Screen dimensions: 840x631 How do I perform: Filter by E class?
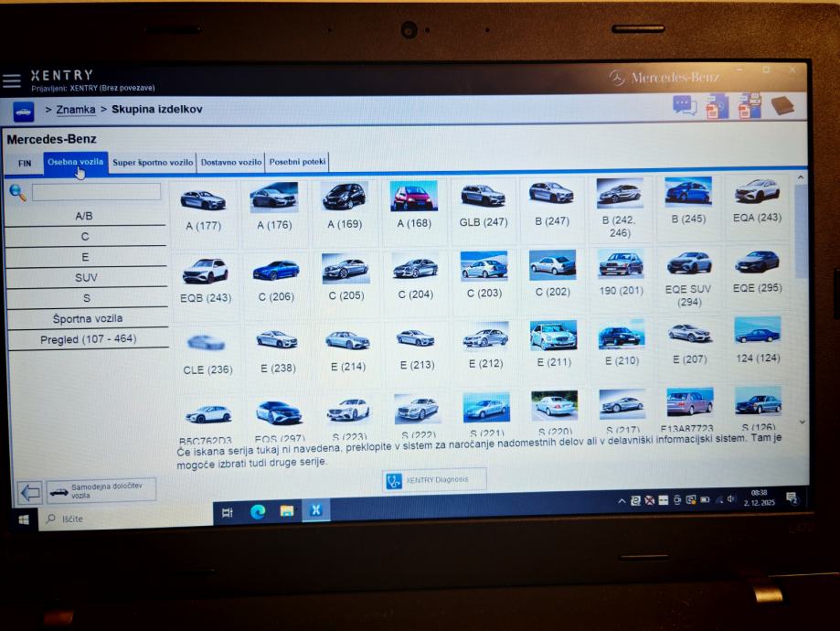tap(86, 257)
